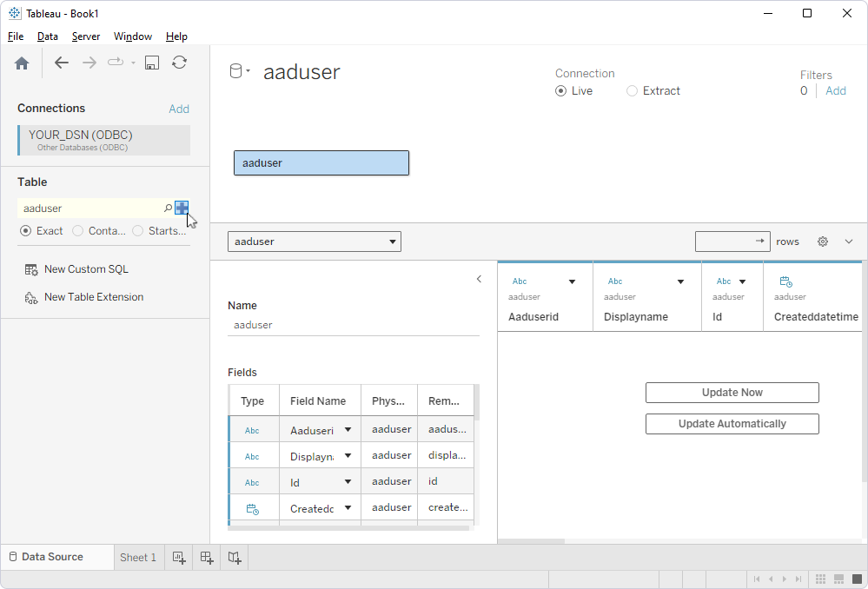Save the workbook using the save icon
The height and width of the screenshot is (589, 868).
coord(152,63)
